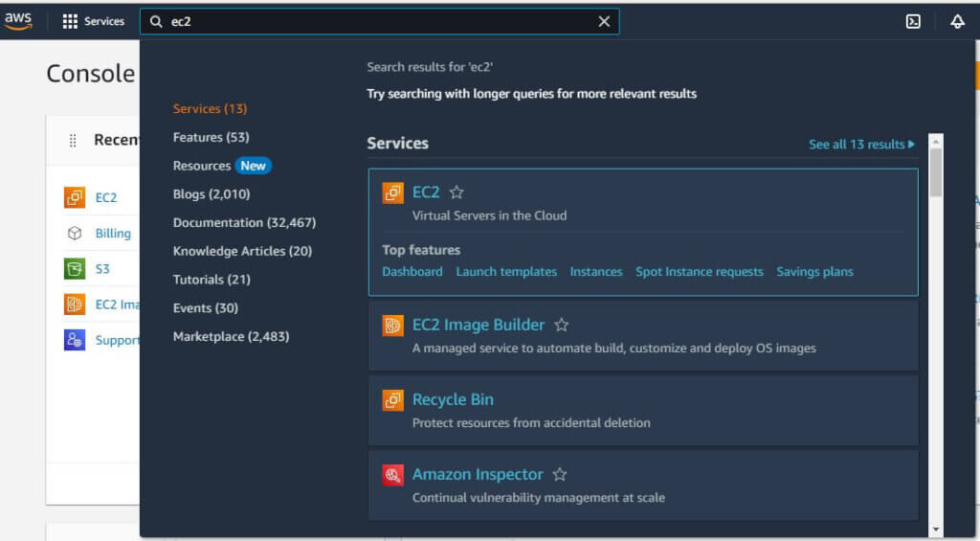
Task: Select the Knowledge Articles (20) category
Action: point(242,251)
